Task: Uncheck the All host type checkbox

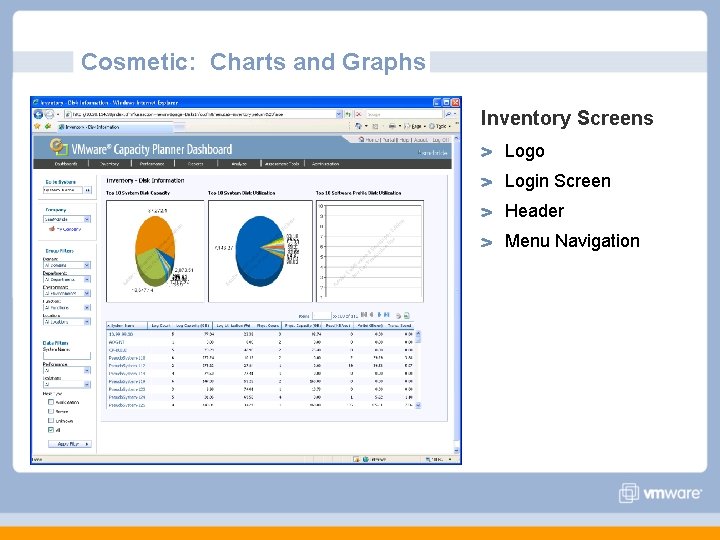Action: tap(51, 430)
